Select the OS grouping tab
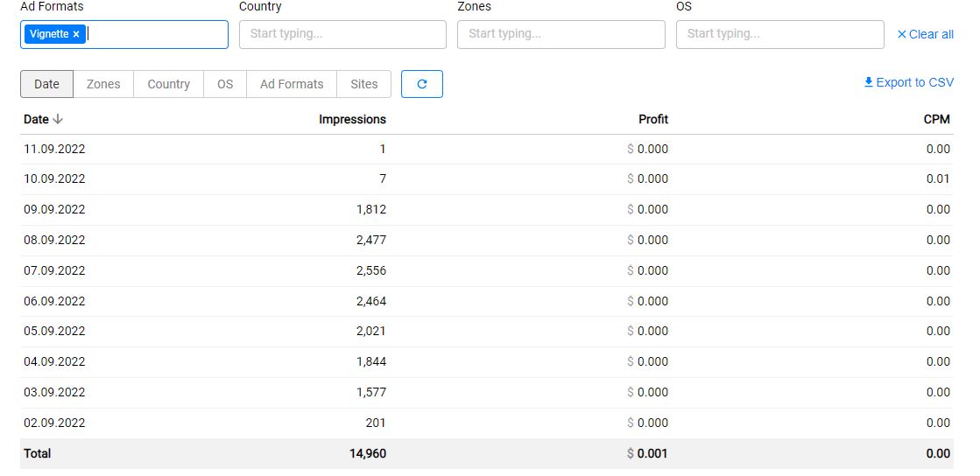The height and width of the screenshot is (476, 980). (x=225, y=84)
